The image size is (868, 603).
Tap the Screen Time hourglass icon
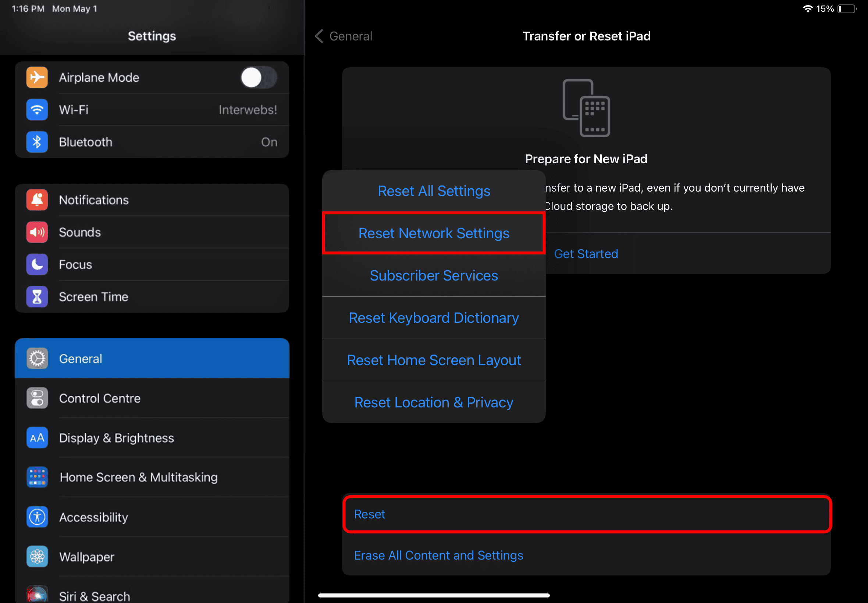[x=37, y=297]
